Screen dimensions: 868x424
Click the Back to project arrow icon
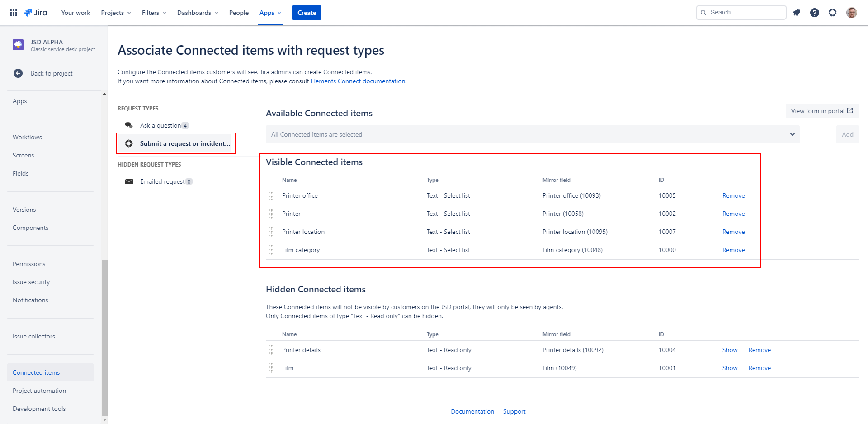[x=18, y=73]
